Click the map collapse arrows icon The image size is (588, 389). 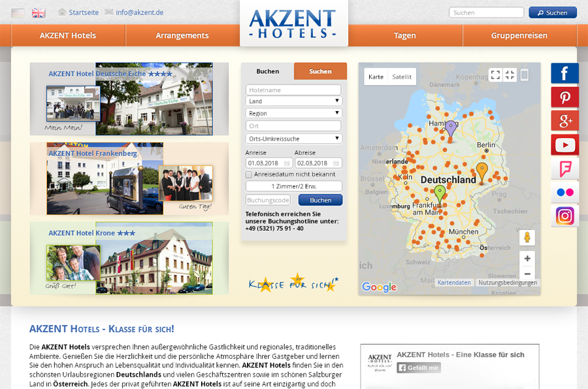coord(510,75)
